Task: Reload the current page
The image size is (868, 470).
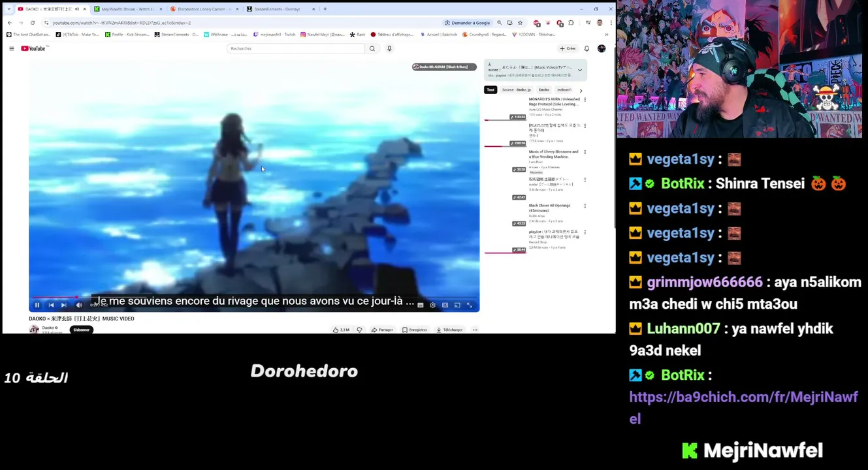Action: coord(33,23)
